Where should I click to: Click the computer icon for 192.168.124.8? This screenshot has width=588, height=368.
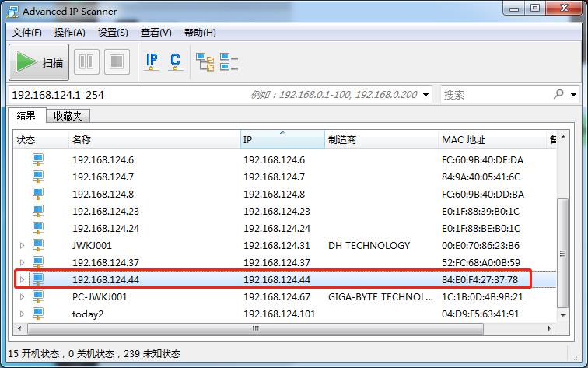[x=38, y=194]
